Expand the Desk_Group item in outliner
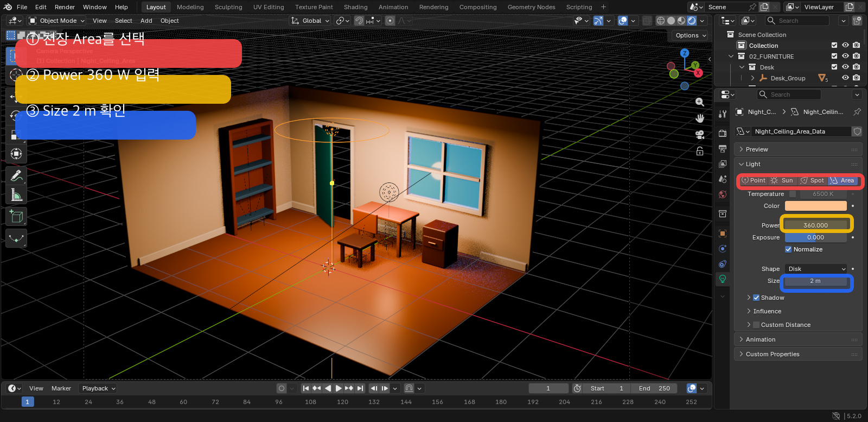 [x=752, y=78]
